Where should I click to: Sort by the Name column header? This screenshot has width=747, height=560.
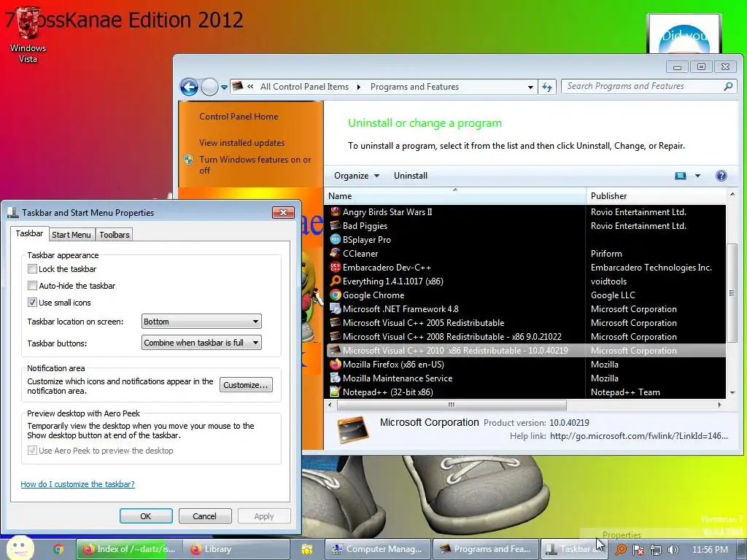coord(455,195)
